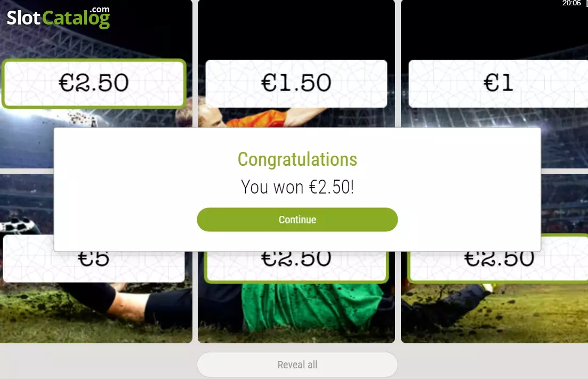Click the Reveal all button
Viewport: 588px width, 379px height.
(297, 365)
